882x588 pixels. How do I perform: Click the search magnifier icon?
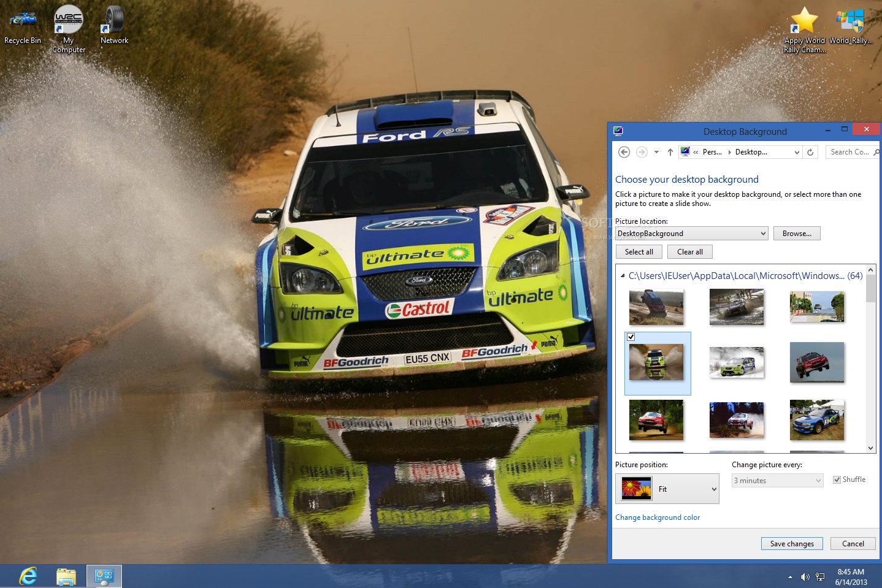(x=876, y=152)
